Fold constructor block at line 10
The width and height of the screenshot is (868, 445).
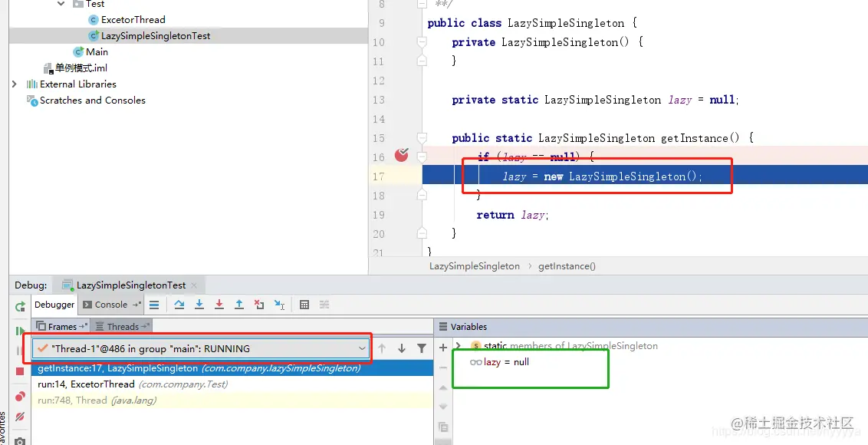pos(422,42)
